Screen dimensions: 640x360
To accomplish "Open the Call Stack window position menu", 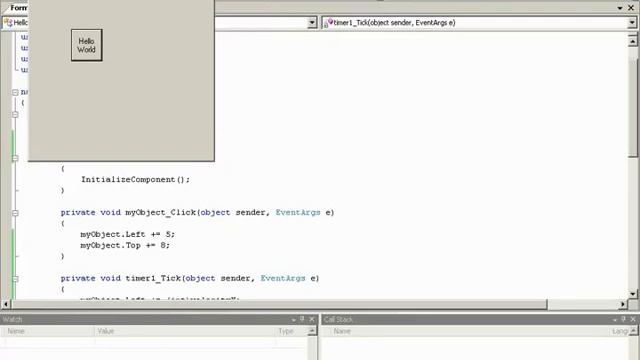I will coord(615,320).
